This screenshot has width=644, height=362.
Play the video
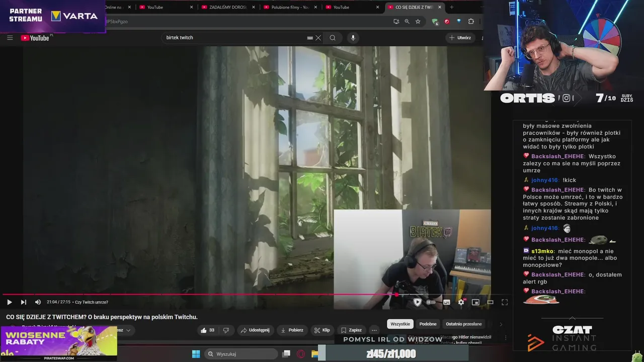pos(9,302)
